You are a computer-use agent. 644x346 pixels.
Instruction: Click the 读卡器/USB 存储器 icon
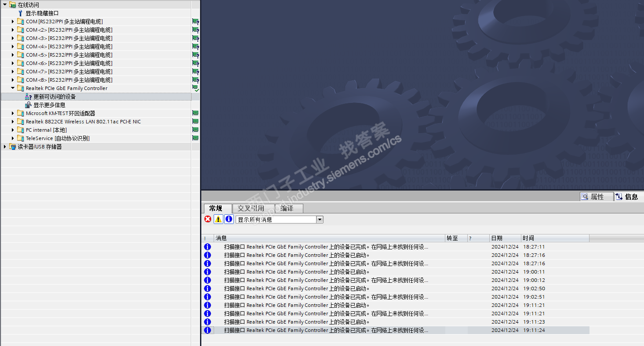(x=12, y=147)
